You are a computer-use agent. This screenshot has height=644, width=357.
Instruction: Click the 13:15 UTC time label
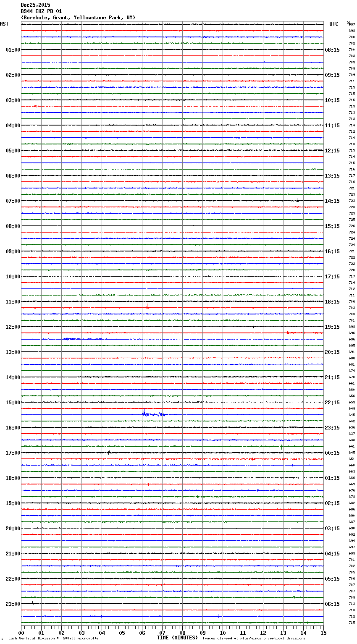click(x=332, y=176)
